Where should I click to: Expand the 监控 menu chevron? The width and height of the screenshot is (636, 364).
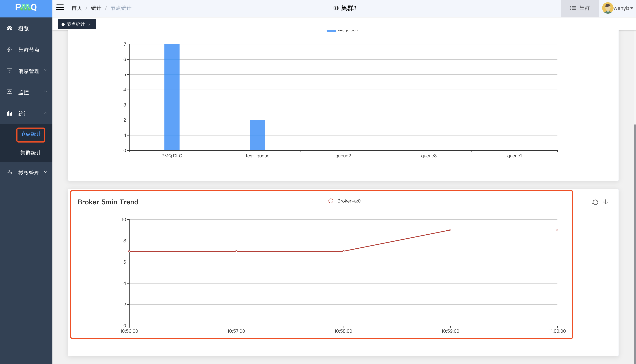click(x=46, y=92)
